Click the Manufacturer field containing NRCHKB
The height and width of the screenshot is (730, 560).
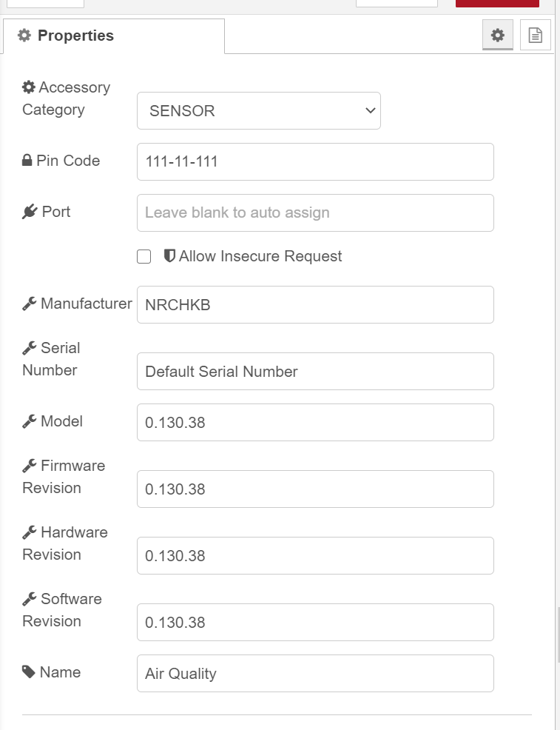[x=315, y=304]
